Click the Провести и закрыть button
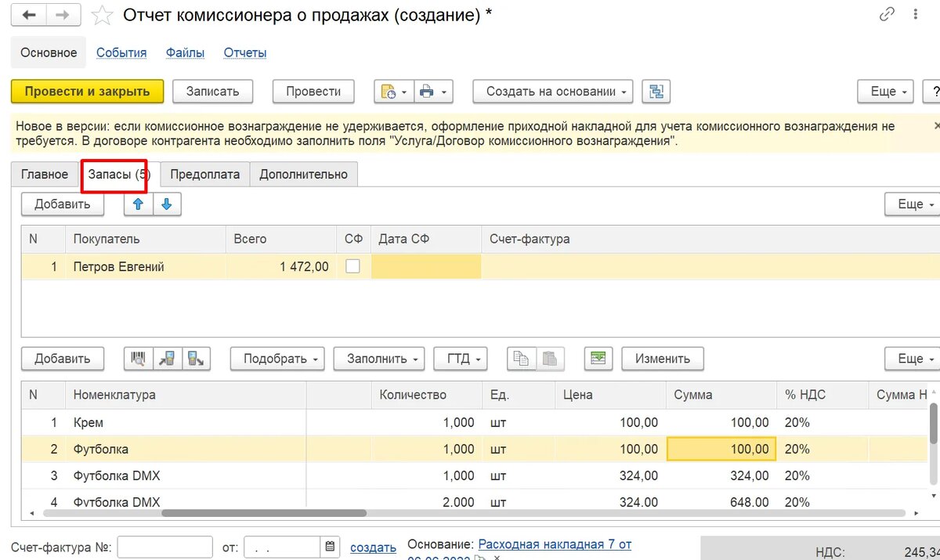 (x=87, y=91)
